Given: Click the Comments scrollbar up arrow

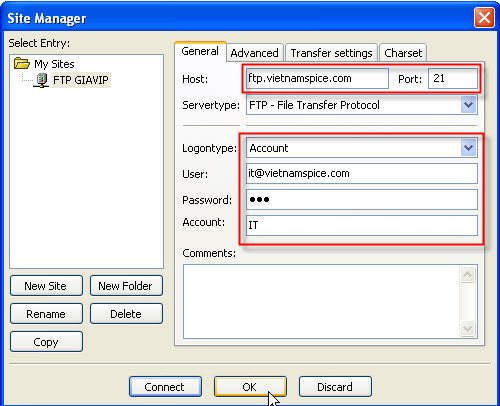Looking at the screenshot, I should click(x=467, y=275).
